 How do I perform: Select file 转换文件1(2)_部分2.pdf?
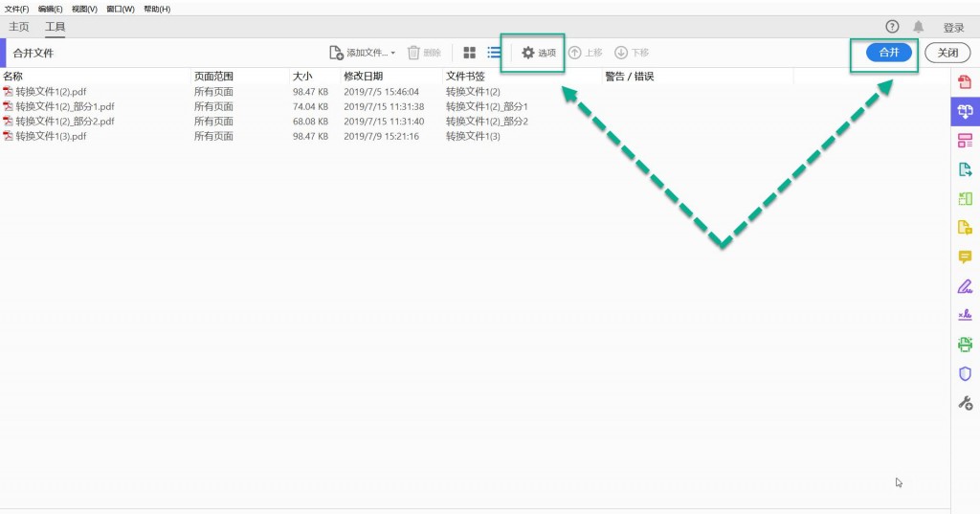65,122
